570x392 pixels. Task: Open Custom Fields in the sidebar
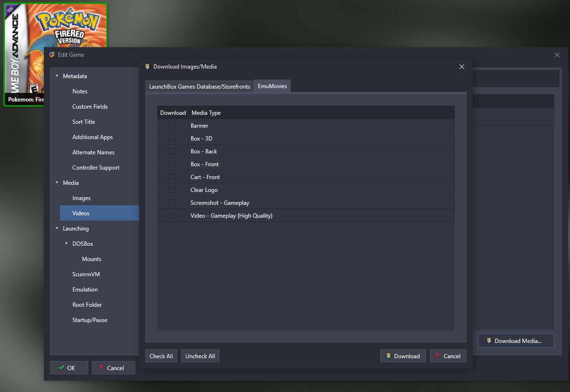[90, 106]
